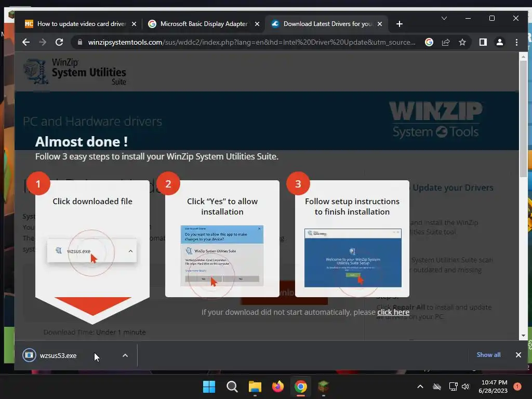Screen dimensions: 532x399
Task: Close the Microsoft Basic Display Adapter tab
Action: 257,24
